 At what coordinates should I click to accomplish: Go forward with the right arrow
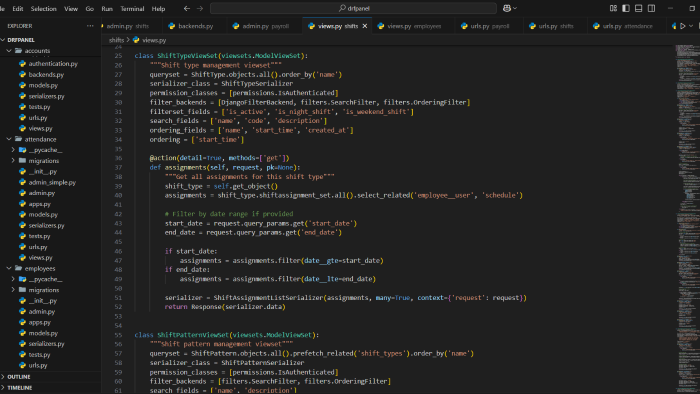[x=200, y=8]
